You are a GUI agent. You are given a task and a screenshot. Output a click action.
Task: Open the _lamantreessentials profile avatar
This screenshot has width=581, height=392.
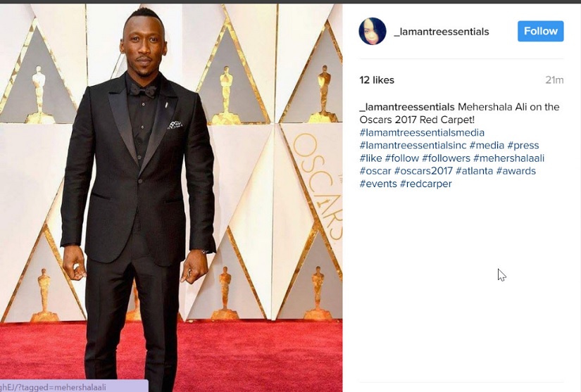pyautogui.click(x=373, y=31)
